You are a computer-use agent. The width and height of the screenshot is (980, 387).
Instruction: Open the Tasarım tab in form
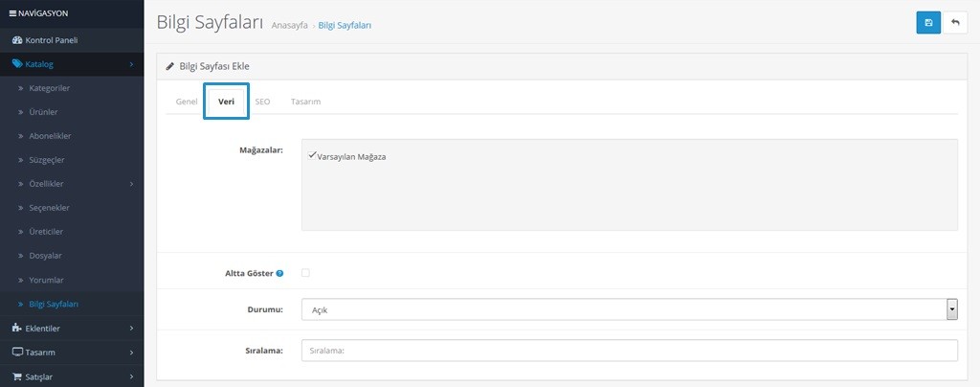coord(305,101)
